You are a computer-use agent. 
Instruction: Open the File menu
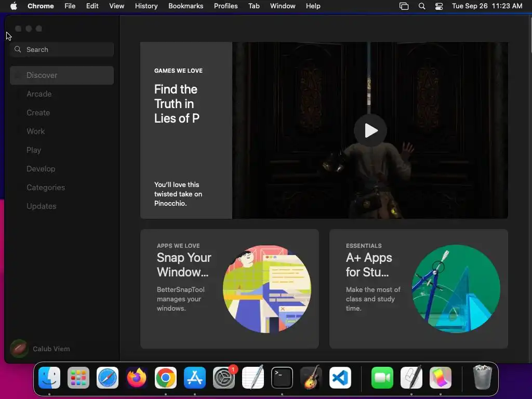pos(70,6)
